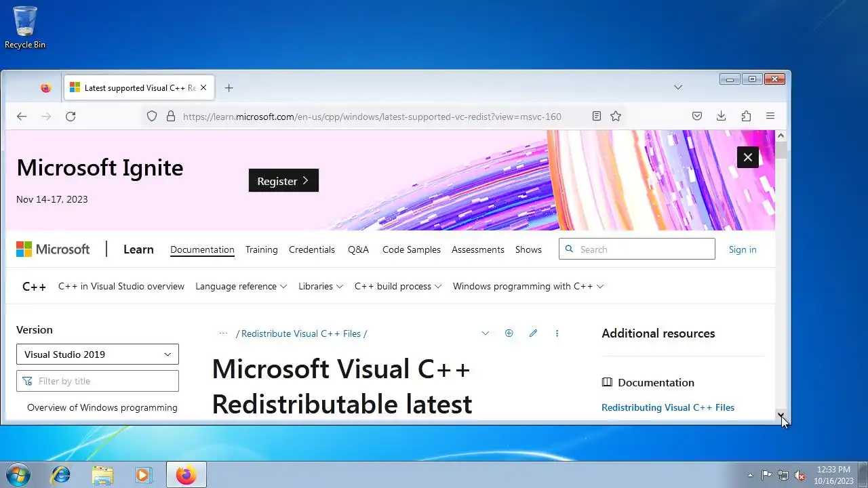Click muted volume tray icon

coord(800,475)
